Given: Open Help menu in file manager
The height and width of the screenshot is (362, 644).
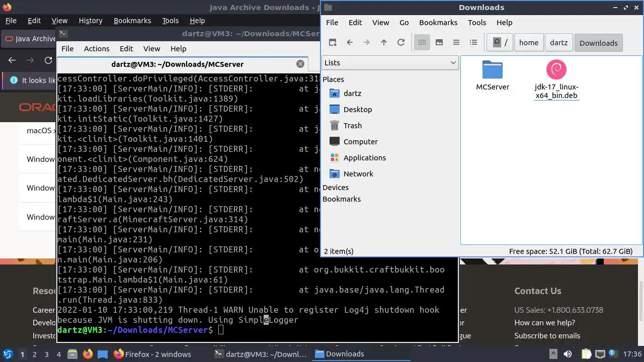Looking at the screenshot, I should coord(504,23).
